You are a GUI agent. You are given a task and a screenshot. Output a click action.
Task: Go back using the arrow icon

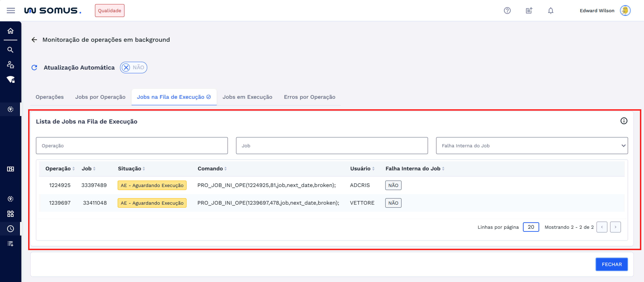tap(34, 40)
